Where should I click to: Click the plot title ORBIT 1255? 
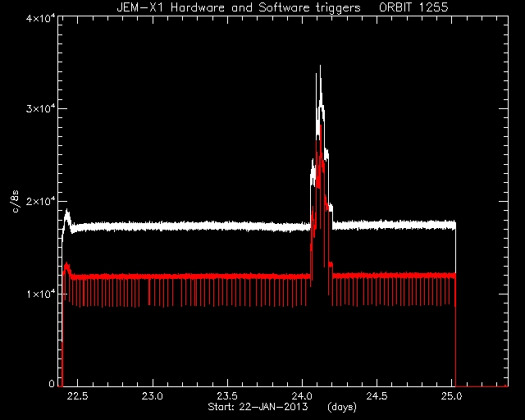[413, 7]
